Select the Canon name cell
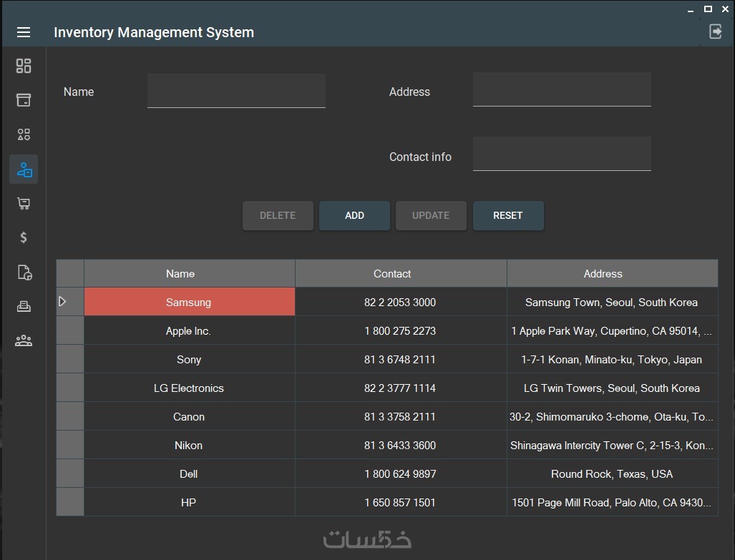The width and height of the screenshot is (735, 560). coord(190,416)
